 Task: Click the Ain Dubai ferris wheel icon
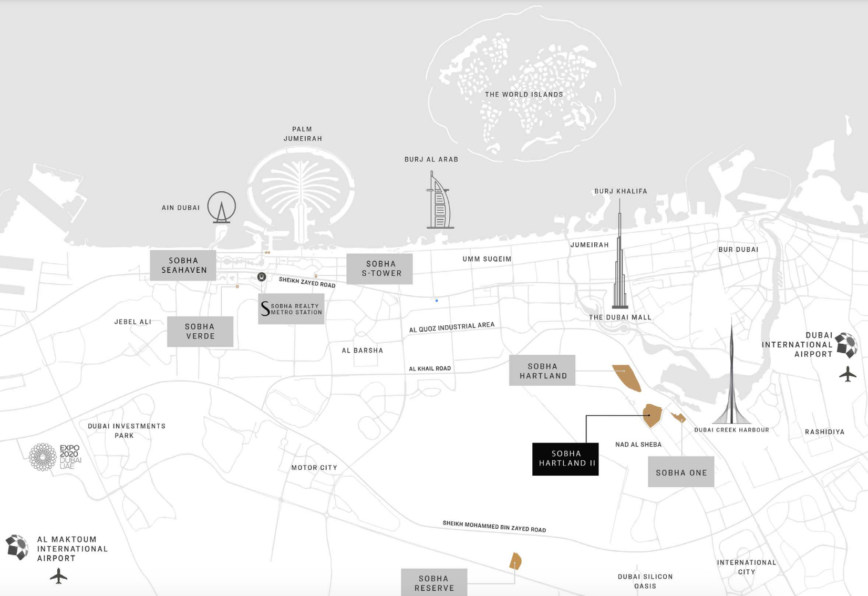[x=221, y=207]
